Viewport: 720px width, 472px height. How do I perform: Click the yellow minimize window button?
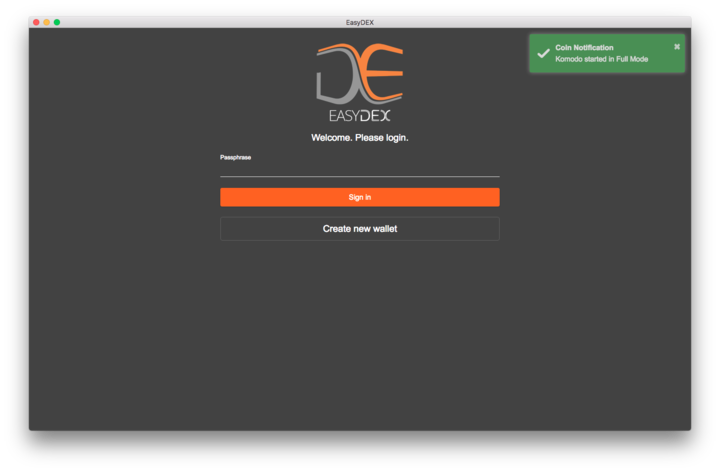click(x=46, y=22)
